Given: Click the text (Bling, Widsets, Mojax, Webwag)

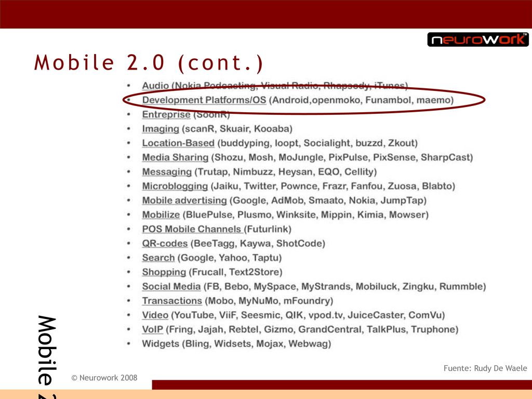Looking at the screenshot, I should (257, 344).
